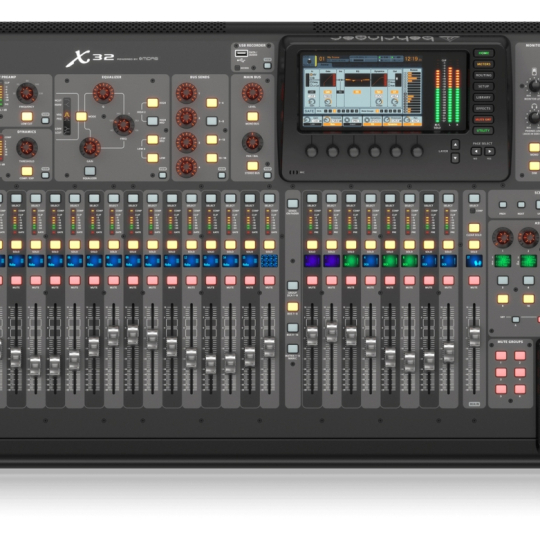The width and height of the screenshot is (540, 540).
Task: Click the Bus Sends knob 1
Action: 186,93
